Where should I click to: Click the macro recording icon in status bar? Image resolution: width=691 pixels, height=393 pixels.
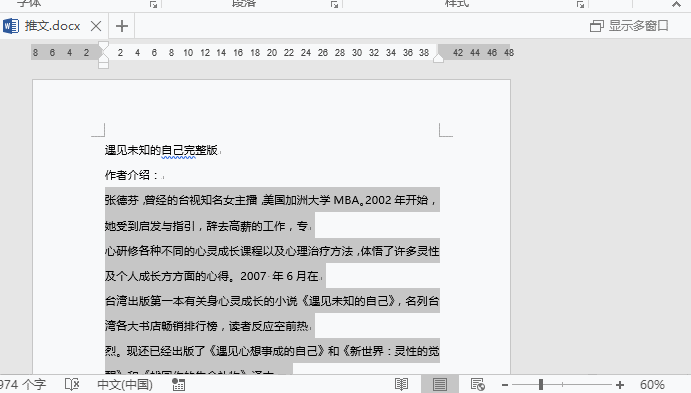point(178,385)
